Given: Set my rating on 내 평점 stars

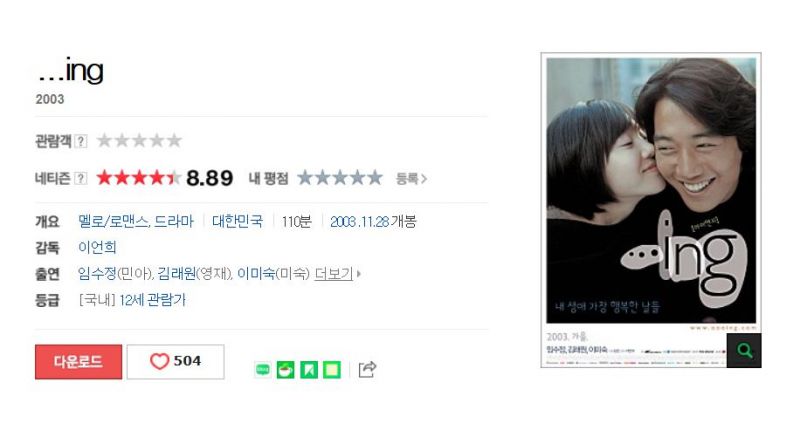Looking at the screenshot, I should point(340,178).
